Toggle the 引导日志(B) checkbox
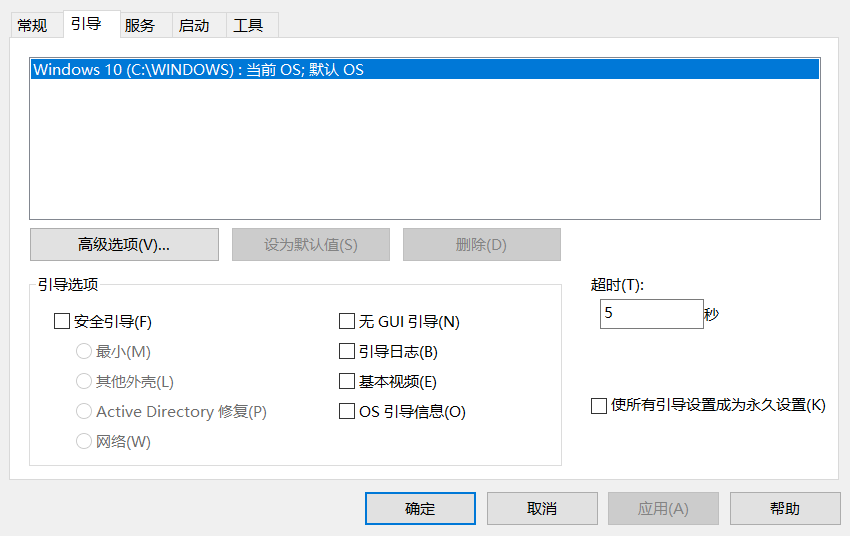 (346, 351)
